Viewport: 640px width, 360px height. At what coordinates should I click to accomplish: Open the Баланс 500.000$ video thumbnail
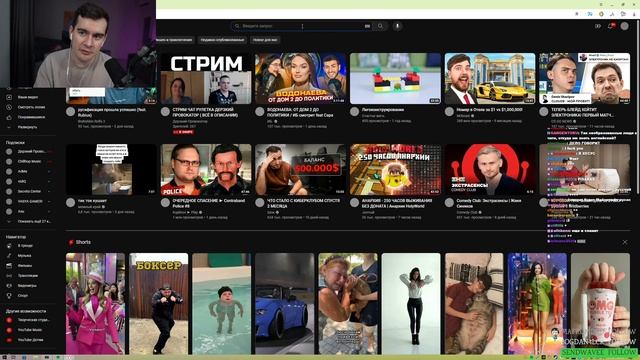tap(300, 169)
